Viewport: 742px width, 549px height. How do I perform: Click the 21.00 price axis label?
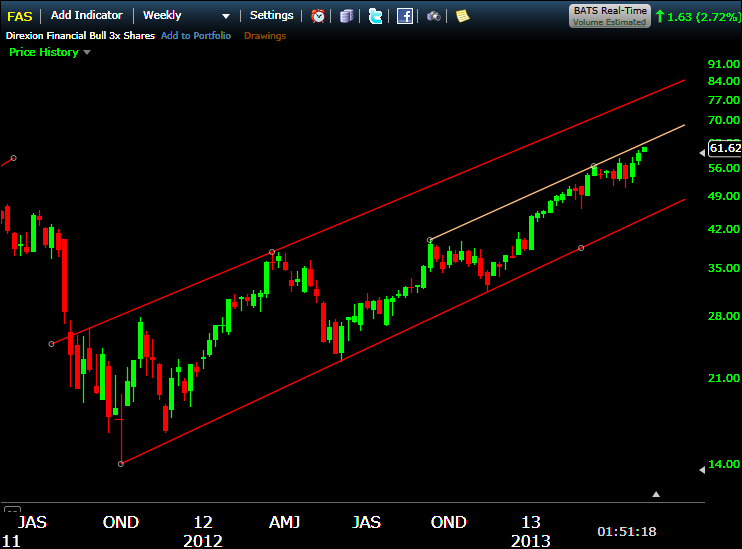click(x=724, y=378)
